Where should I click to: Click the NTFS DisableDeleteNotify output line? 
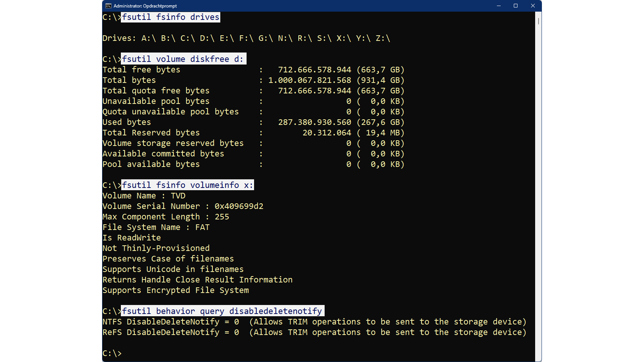tap(314, 322)
